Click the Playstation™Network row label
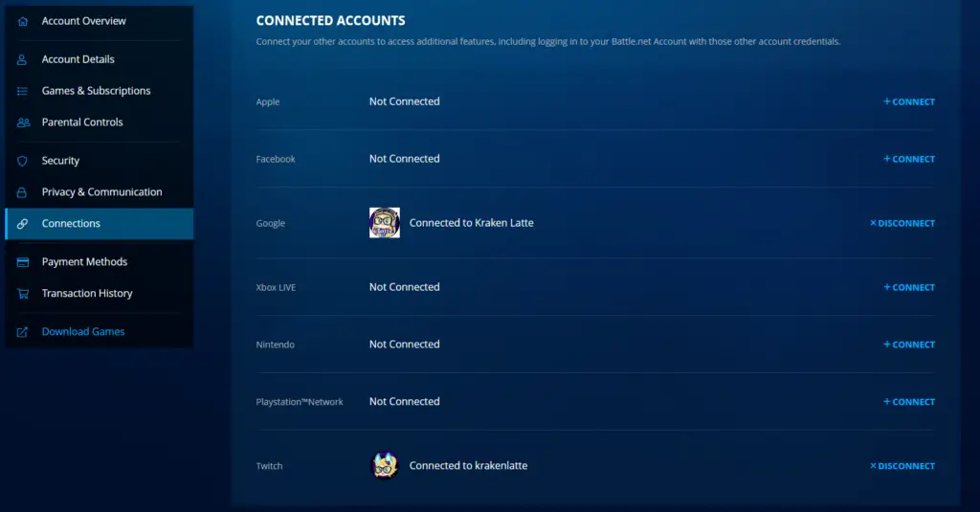This screenshot has height=512, width=980. (300, 402)
